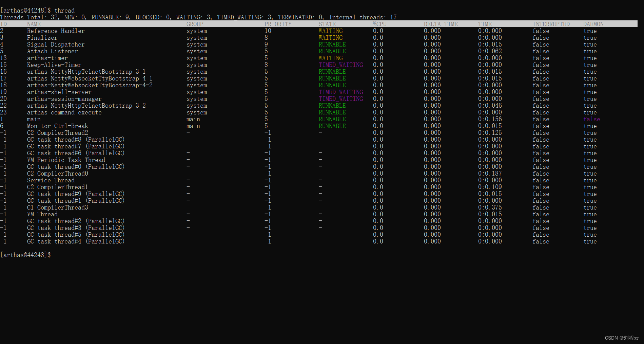Click the DELTA_TIME column header
Viewport: 644px width, 344px height.
(x=441, y=24)
